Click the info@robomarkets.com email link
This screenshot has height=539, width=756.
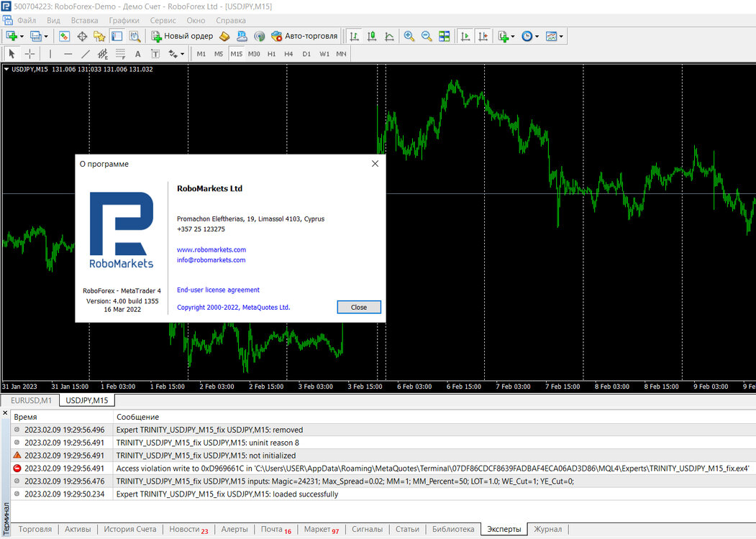[211, 259]
